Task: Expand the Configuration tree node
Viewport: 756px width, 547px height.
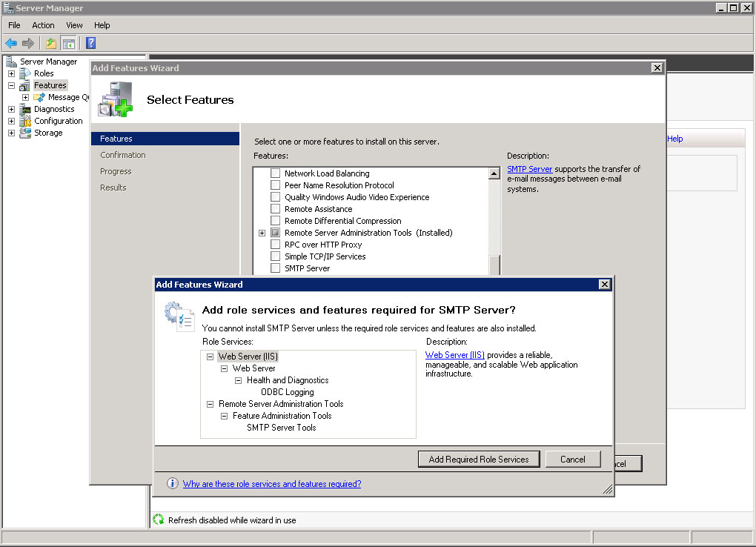Action: (x=12, y=121)
